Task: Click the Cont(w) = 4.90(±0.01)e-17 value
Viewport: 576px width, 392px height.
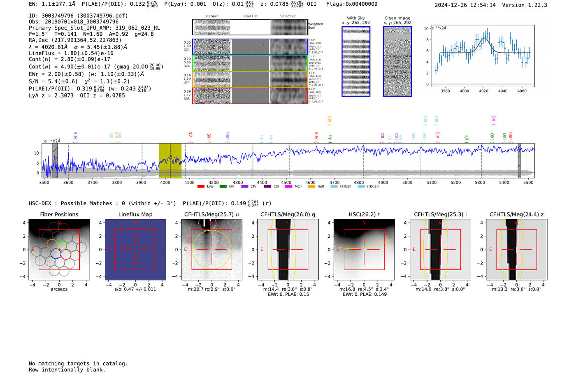Action: tap(96, 66)
